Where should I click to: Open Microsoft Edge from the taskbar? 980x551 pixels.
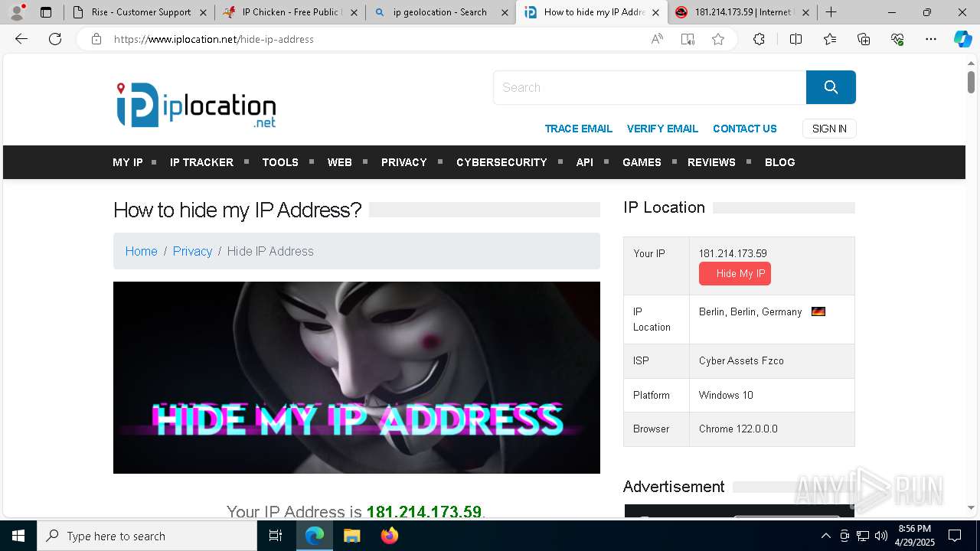315,536
